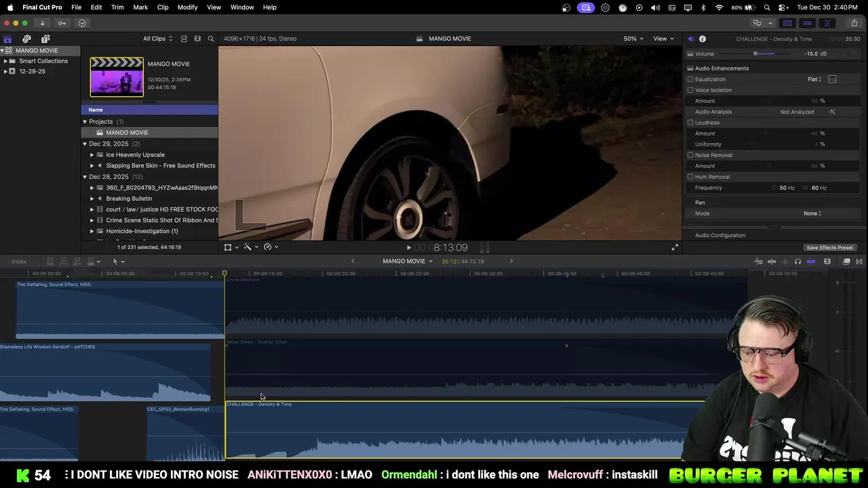This screenshot has height=488, width=868.
Task: Open the Modify menu
Action: pos(188,7)
